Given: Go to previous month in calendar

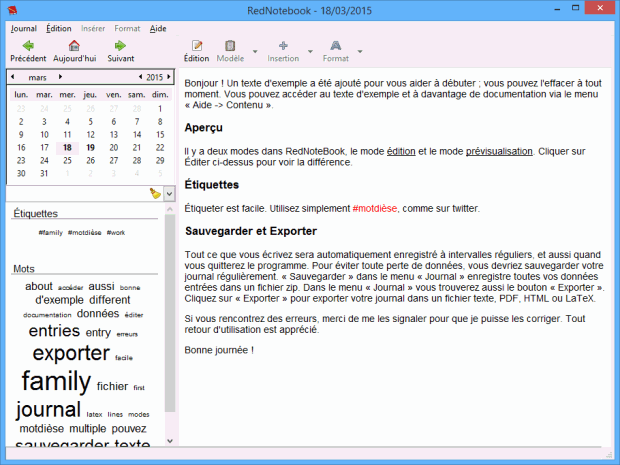Looking at the screenshot, I should tap(13, 77).
